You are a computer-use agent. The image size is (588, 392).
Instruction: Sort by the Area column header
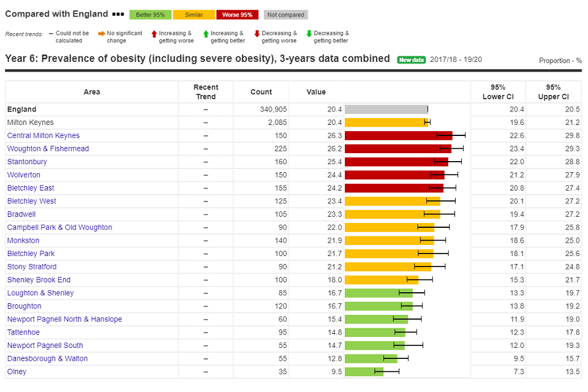coord(92,92)
